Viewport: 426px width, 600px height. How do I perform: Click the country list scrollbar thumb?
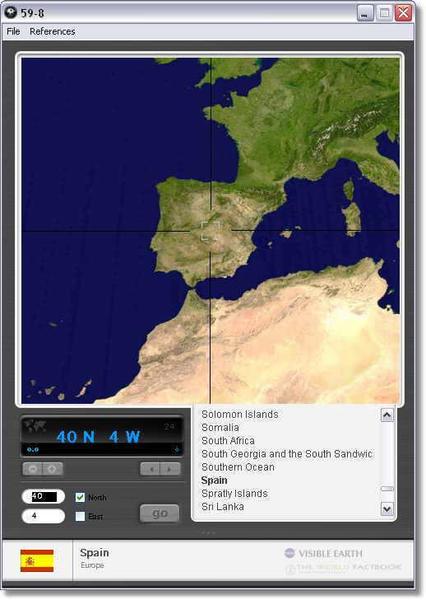click(x=387, y=489)
